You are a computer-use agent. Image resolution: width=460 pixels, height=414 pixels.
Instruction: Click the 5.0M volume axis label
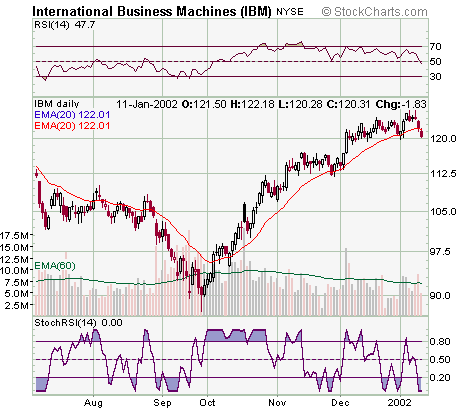pyautogui.click(x=17, y=294)
